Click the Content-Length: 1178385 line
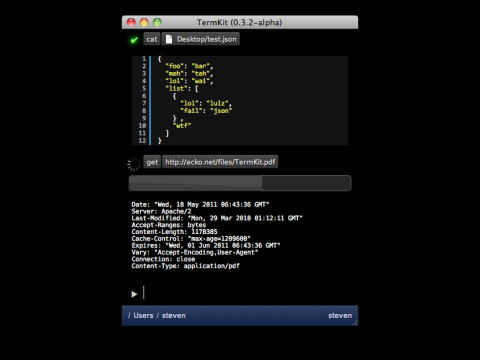480x360 pixels. coord(174,232)
